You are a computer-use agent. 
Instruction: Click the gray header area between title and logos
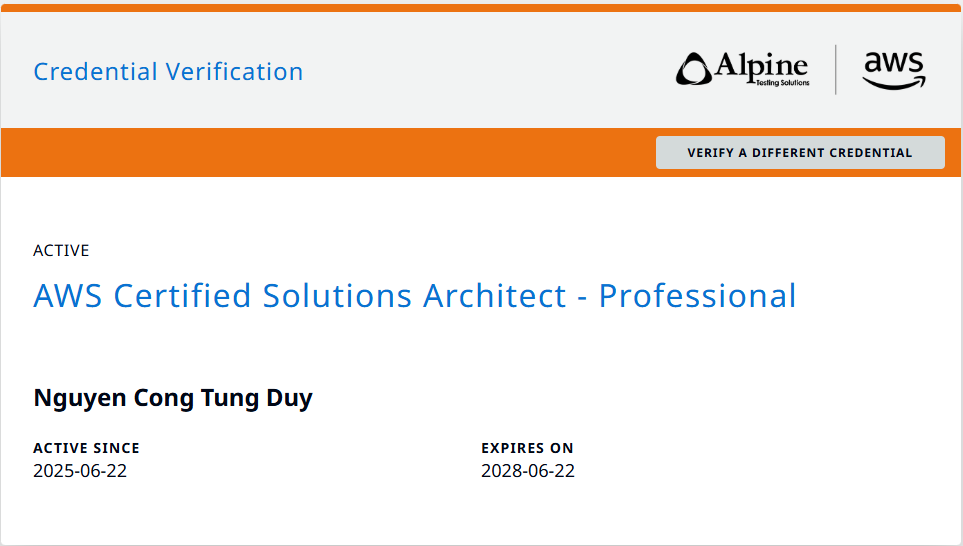click(480, 72)
